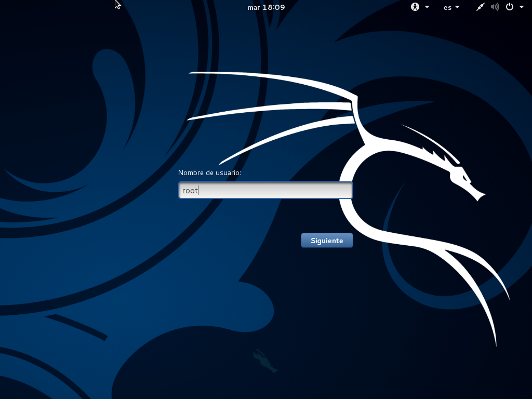Click the small Kali dragon emblem near the bottom

point(265,360)
